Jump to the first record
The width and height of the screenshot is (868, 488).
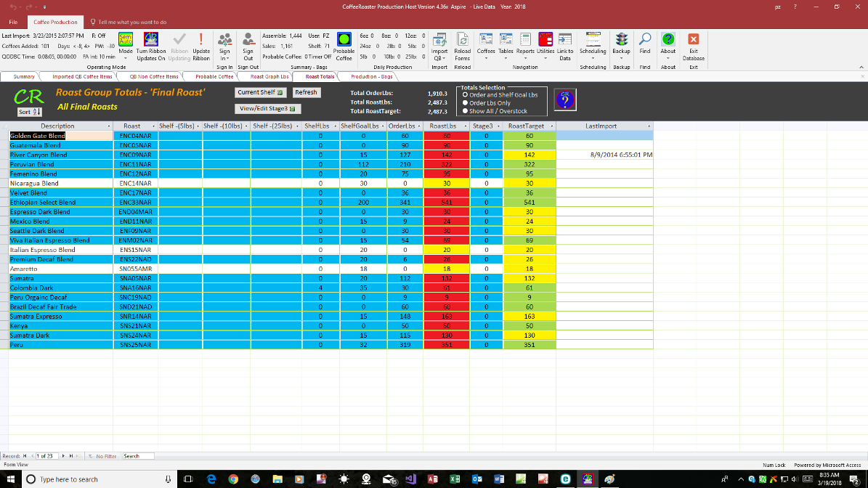[x=25, y=457]
